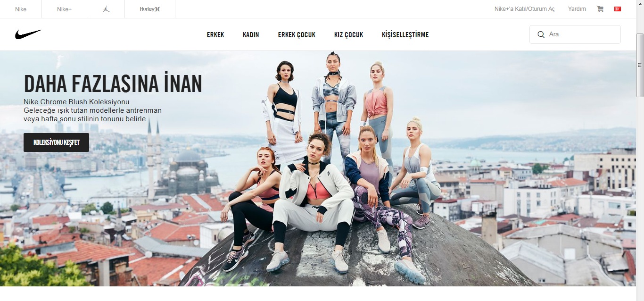Viewport: 644px width, 301px height.
Task: Open the Jordan brand jumpman icon
Action: (106, 9)
